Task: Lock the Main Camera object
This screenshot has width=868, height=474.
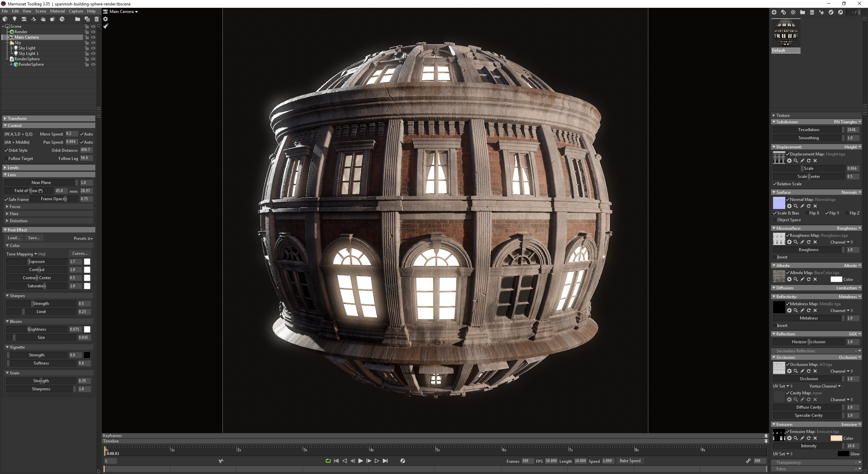Action: (x=87, y=37)
